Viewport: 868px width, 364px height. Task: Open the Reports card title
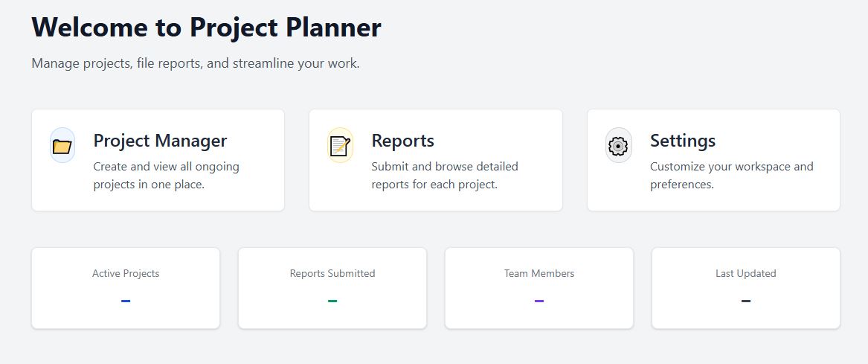point(402,141)
